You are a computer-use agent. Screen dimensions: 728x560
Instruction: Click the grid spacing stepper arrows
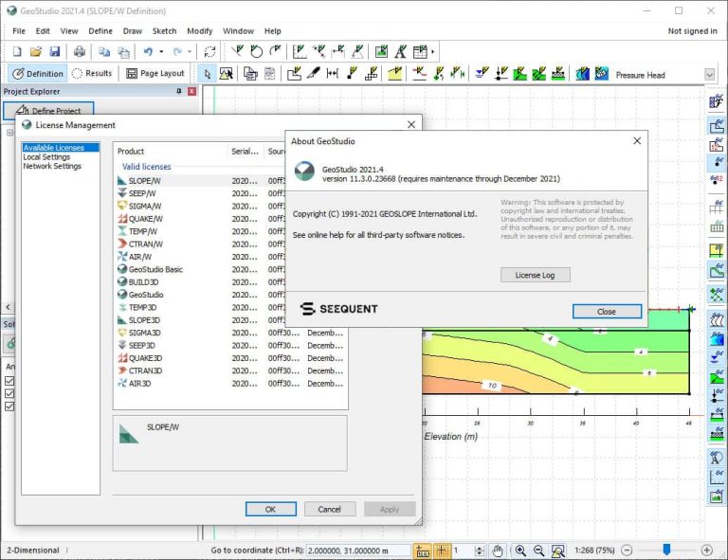pyautogui.click(x=480, y=551)
